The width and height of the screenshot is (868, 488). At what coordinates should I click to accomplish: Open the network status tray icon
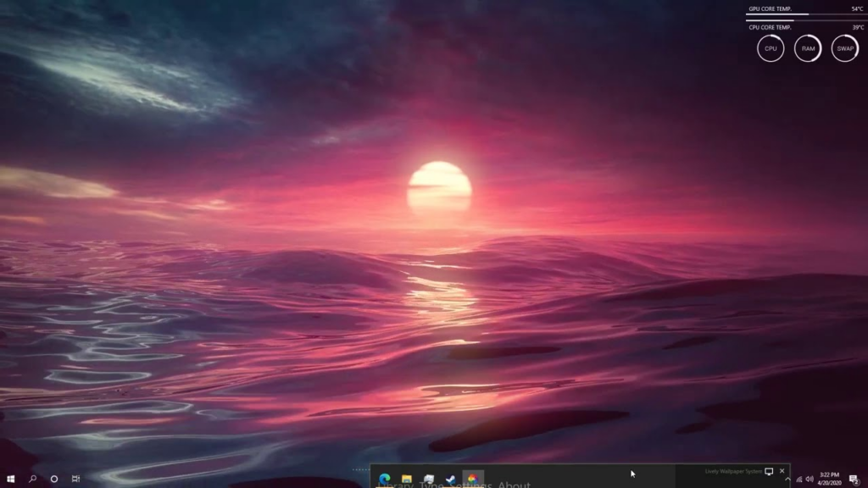798,480
